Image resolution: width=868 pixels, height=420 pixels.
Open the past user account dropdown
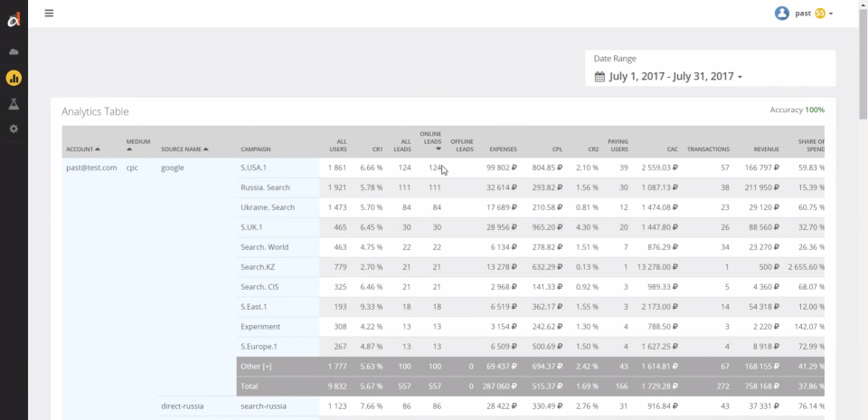tap(831, 14)
